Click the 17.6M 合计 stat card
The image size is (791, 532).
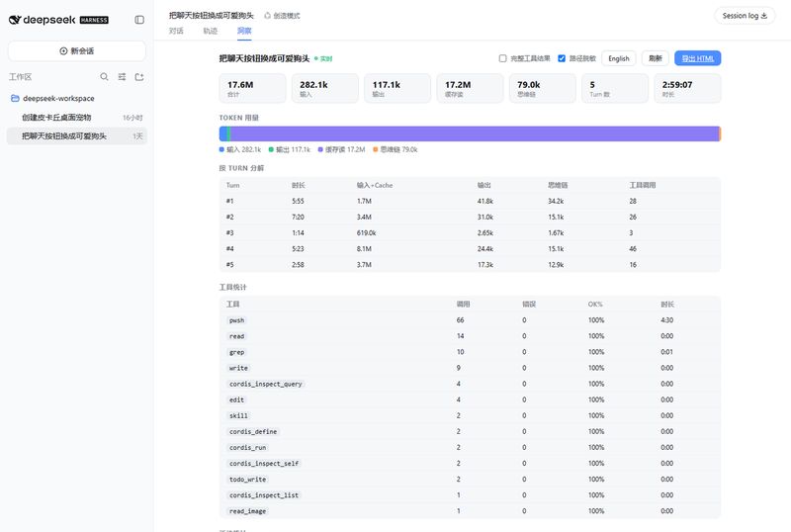point(252,88)
